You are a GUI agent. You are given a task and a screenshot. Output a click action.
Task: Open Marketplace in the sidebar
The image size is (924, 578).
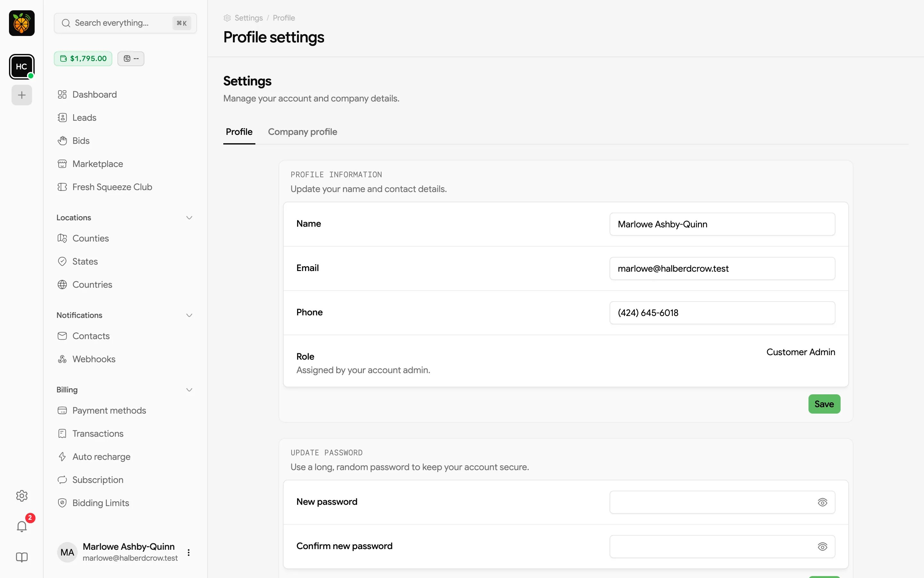coord(125,164)
